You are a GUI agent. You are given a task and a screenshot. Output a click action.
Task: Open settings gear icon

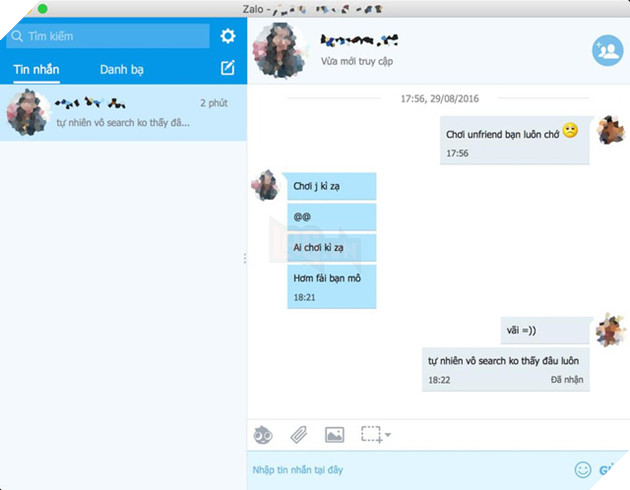(x=228, y=36)
